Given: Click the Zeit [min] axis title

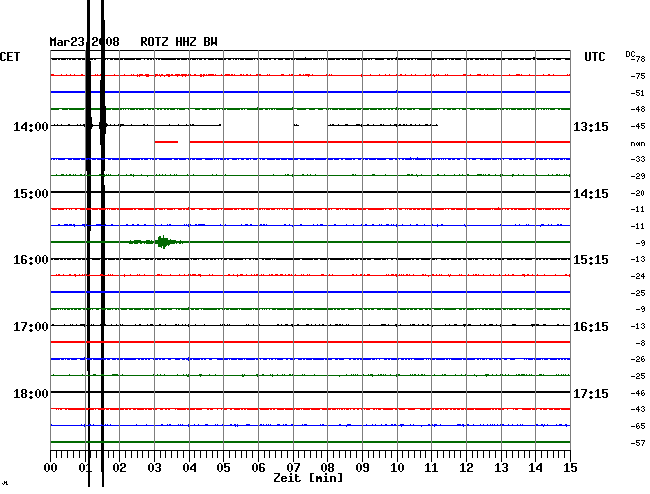Looking at the screenshot, I should point(308,478).
